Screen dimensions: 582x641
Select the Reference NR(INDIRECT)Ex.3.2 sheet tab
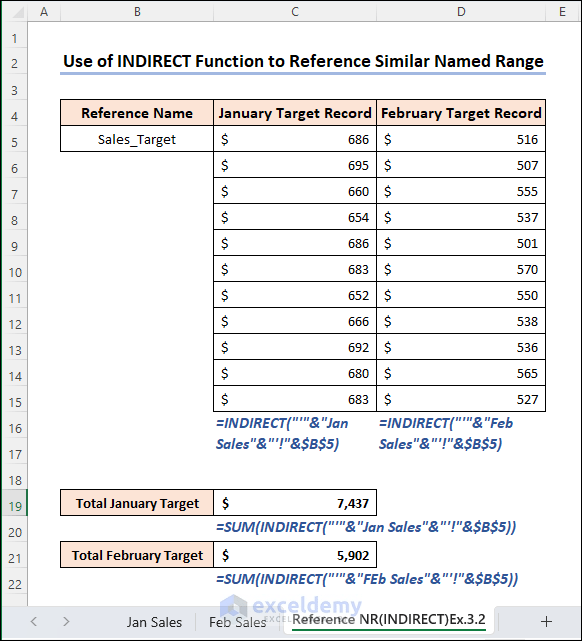(x=389, y=620)
